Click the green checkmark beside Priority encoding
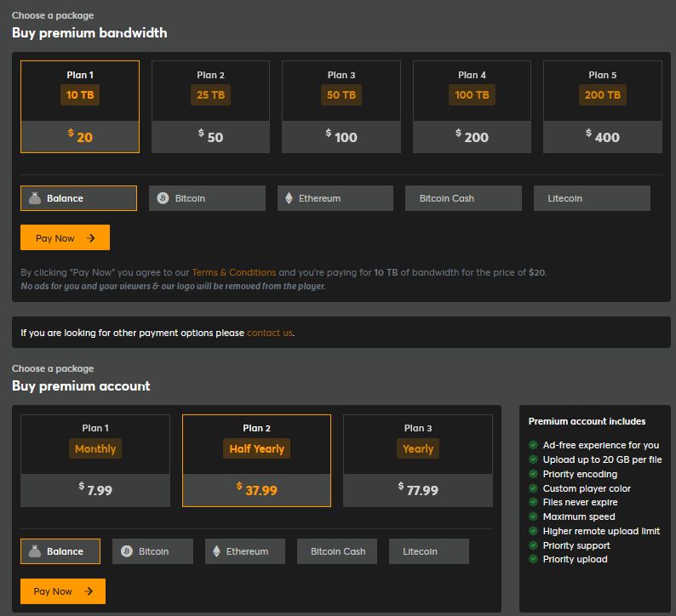 point(533,474)
